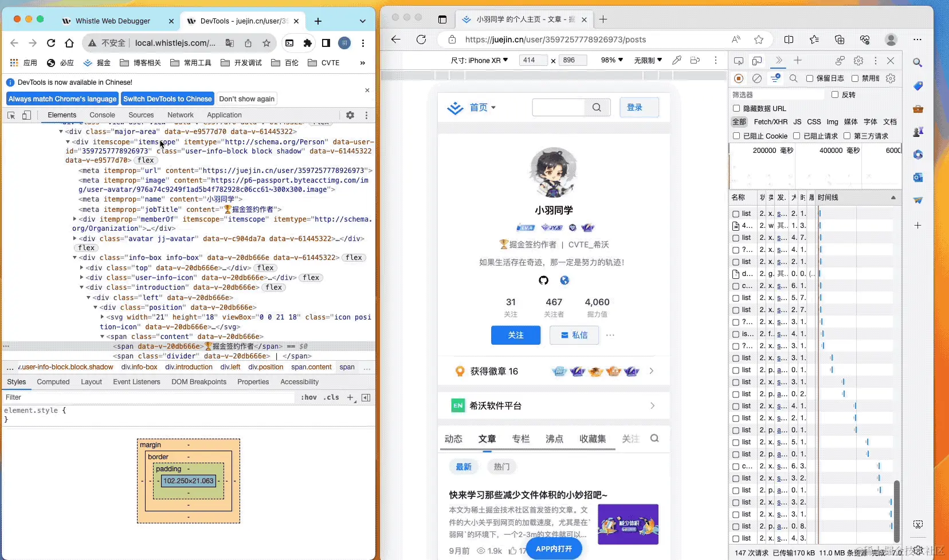Click blue 关注 follow button
This screenshot has height=560, width=949.
[x=516, y=335]
